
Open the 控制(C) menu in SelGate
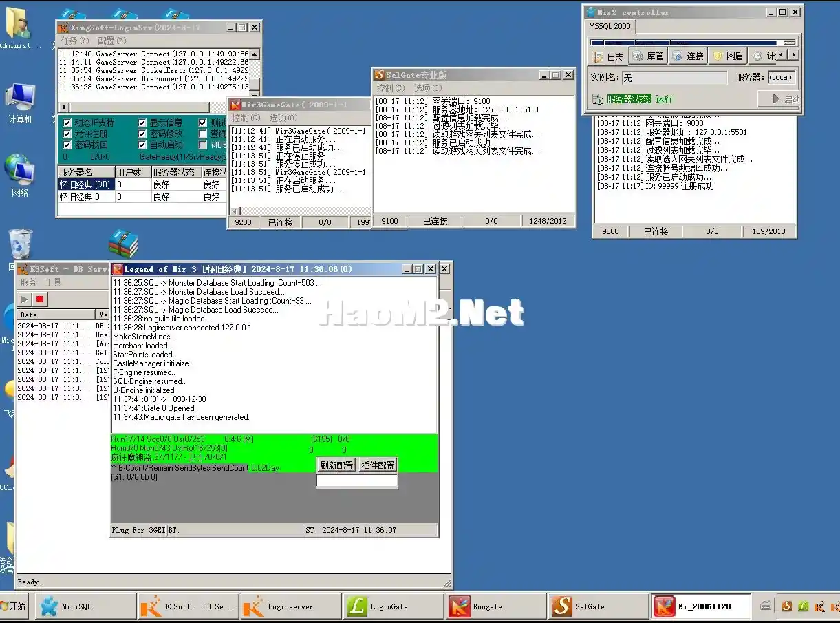(391, 88)
